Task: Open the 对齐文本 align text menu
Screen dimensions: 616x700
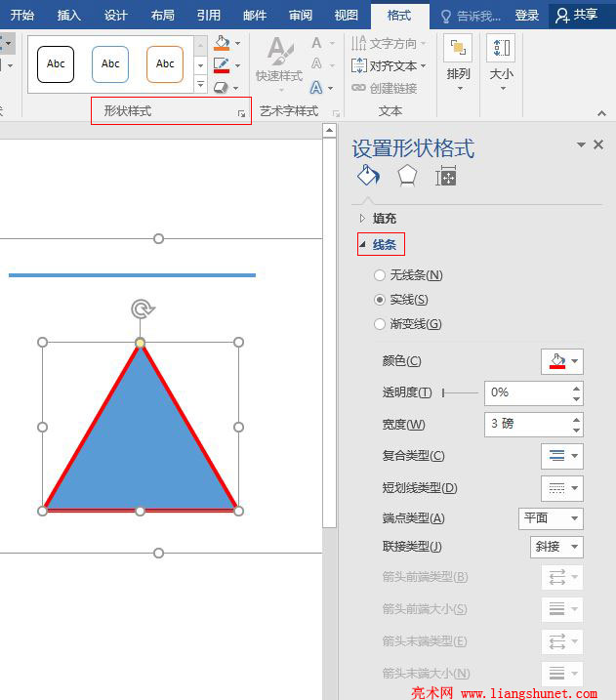Action: click(389, 65)
